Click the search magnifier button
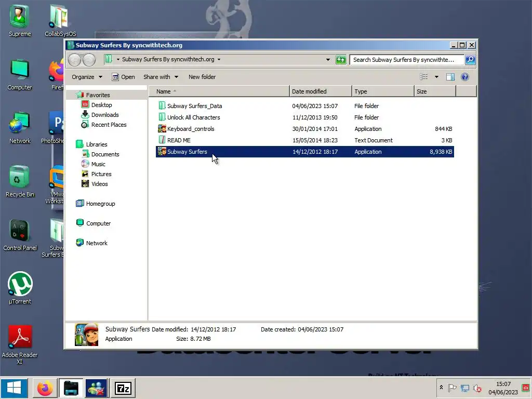 point(470,60)
